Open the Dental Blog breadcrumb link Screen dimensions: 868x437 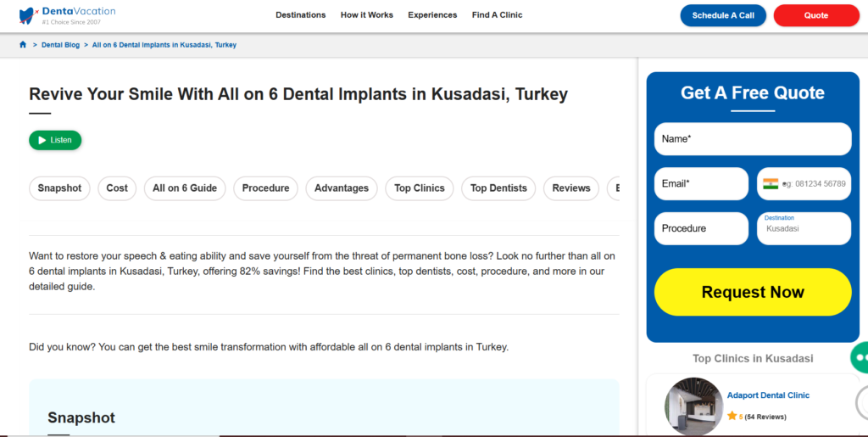coord(60,44)
